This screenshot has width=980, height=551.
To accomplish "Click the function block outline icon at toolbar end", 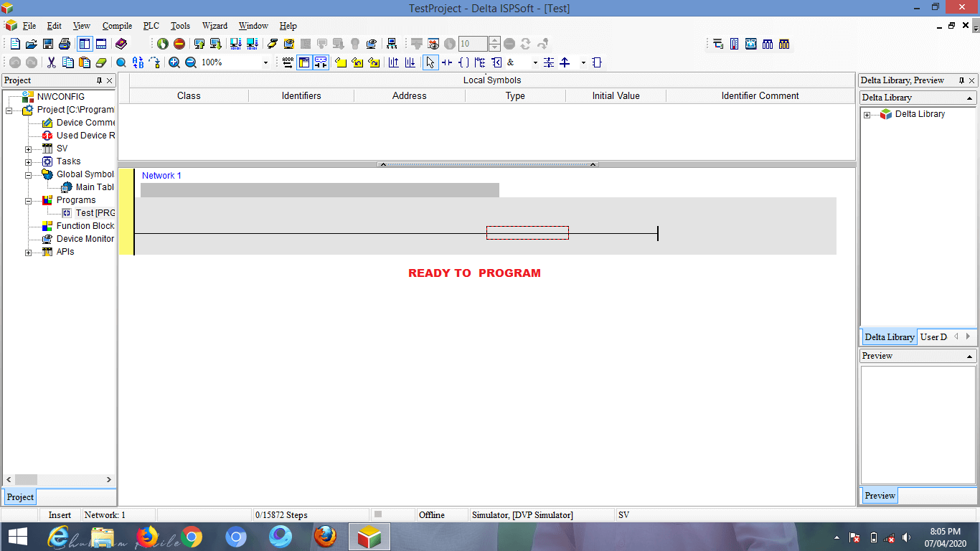I will 597,62.
